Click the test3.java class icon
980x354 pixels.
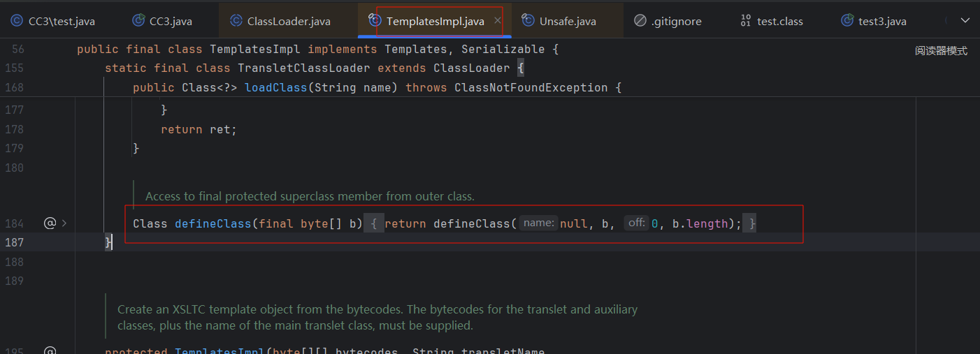847,21
